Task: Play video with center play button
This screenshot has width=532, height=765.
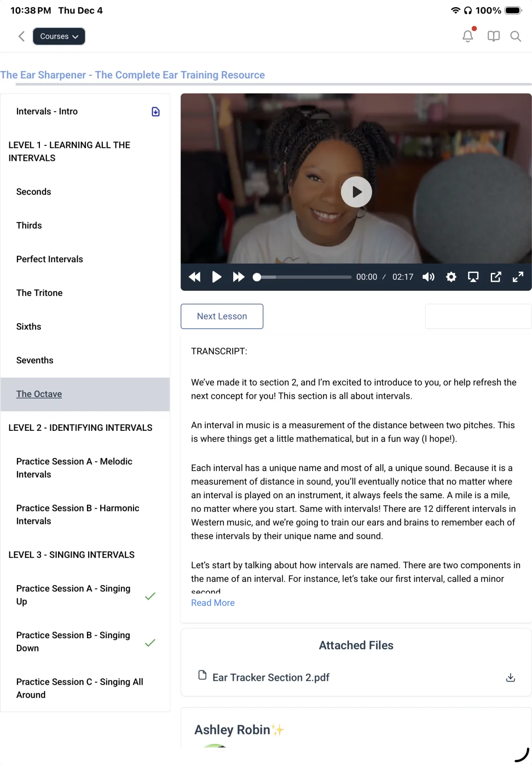Action: 356,192
